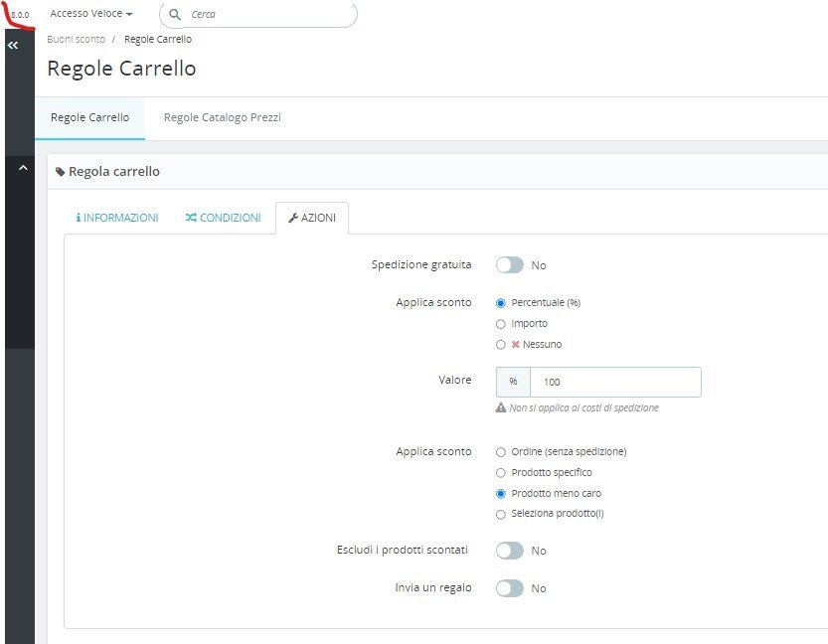The image size is (828, 644).
Task: Select the Nessuno radio option
Action: pos(501,345)
